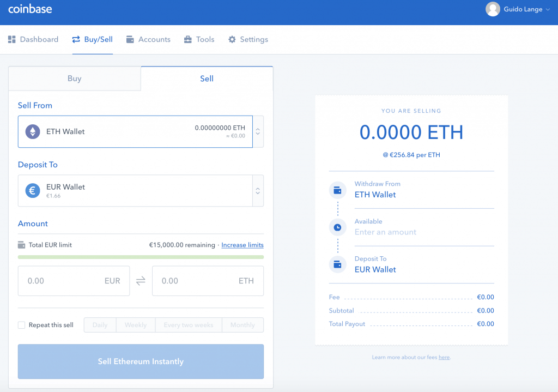Click the Accounts wallet icon
Viewport: 558px width, 392px height.
click(x=130, y=39)
